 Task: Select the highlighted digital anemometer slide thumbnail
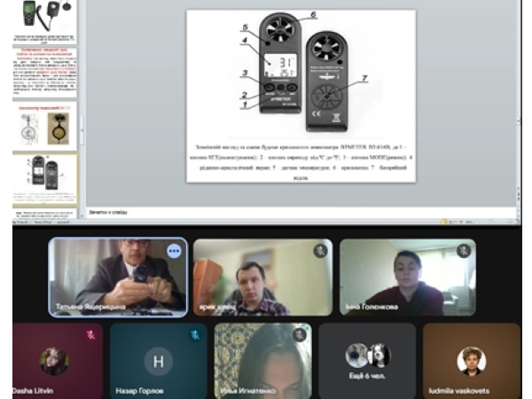point(45,180)
